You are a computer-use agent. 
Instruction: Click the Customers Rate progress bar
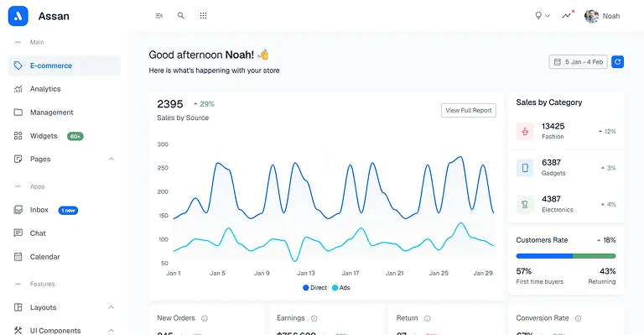(565, 256)
